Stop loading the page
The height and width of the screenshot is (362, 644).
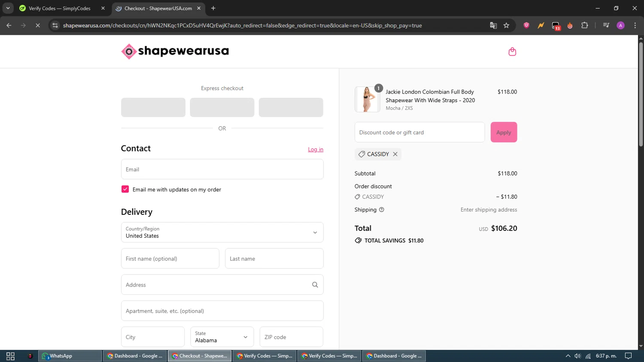pyautogui.click(x=38, y=25)
